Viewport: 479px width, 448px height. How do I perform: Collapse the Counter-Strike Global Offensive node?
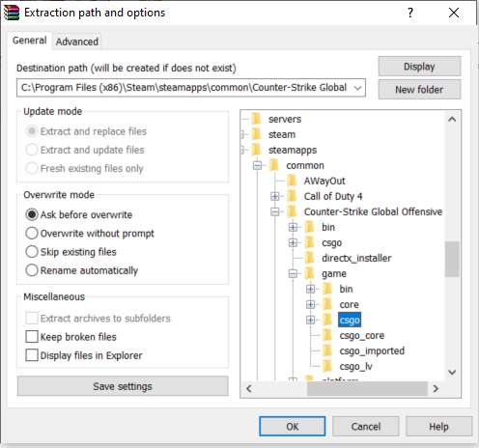275,211
